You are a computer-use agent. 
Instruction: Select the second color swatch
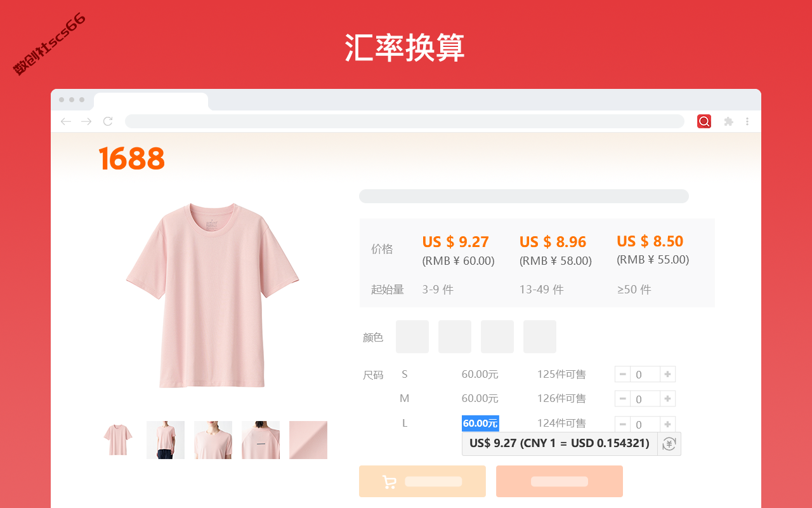click(x=455, y=337)
